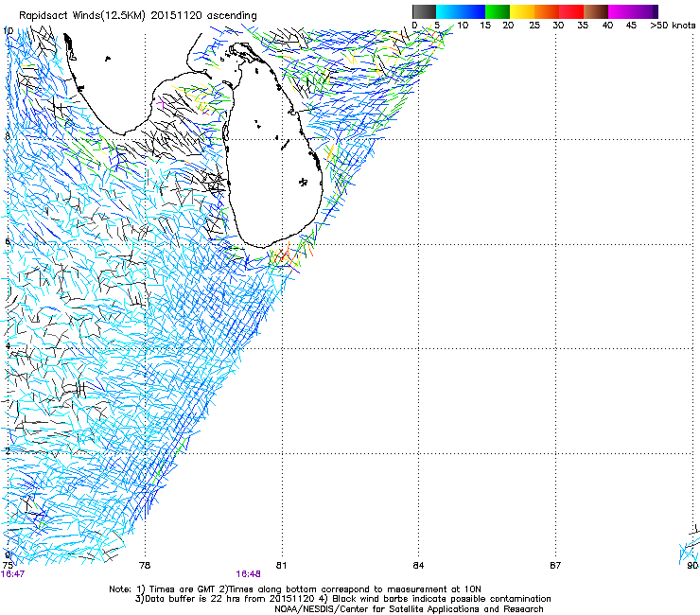Viewport: 700px width, 615px height.
Task: Click the purple time stamp 16:47
Action: pyautogui.click(x=12, y=574)
